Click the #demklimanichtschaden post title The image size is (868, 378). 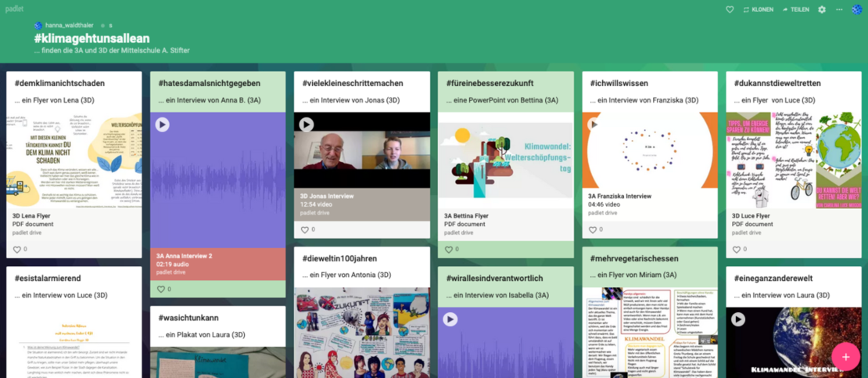pos(59,83)
